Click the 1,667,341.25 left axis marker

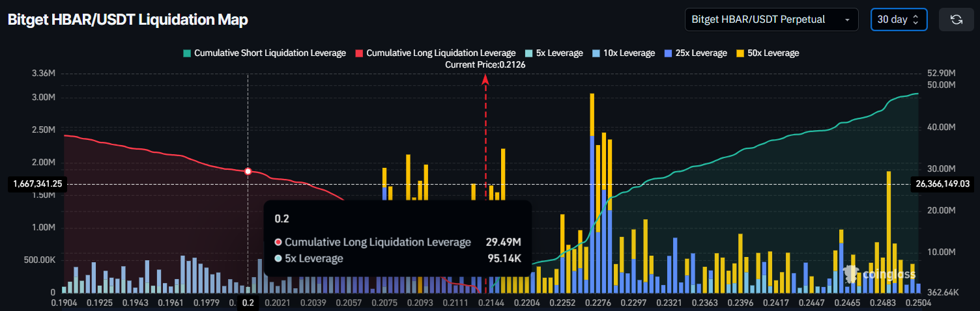[38, 184]
